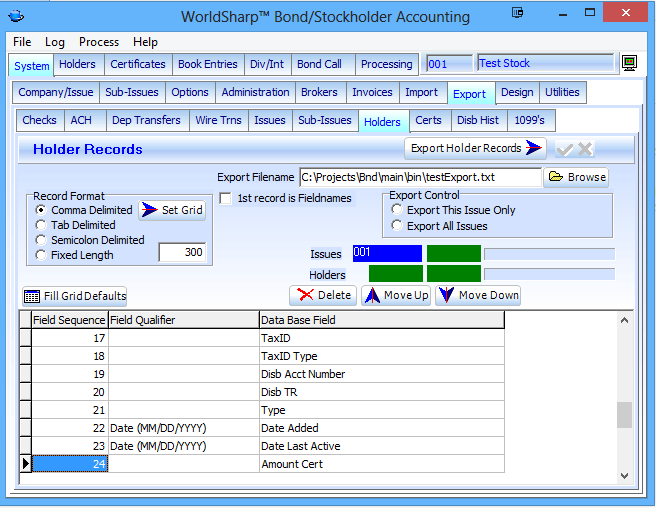Image resolution: width=656 pixels, height=508 pixels.
Task: Click the Export Filename text field
Action: coord(419,177)
